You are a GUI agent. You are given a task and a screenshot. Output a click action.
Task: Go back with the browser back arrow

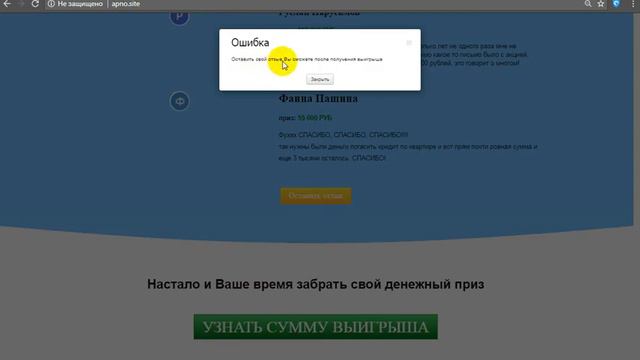7,4
